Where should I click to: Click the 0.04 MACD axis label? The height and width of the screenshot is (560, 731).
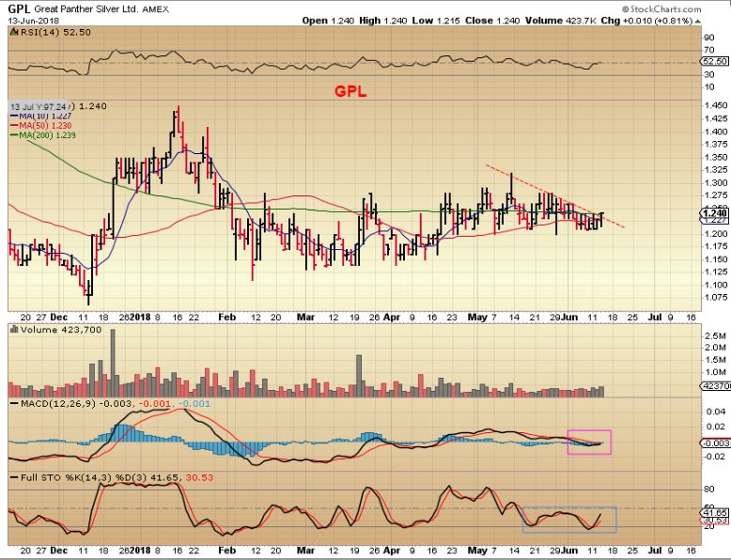(716, 412)
